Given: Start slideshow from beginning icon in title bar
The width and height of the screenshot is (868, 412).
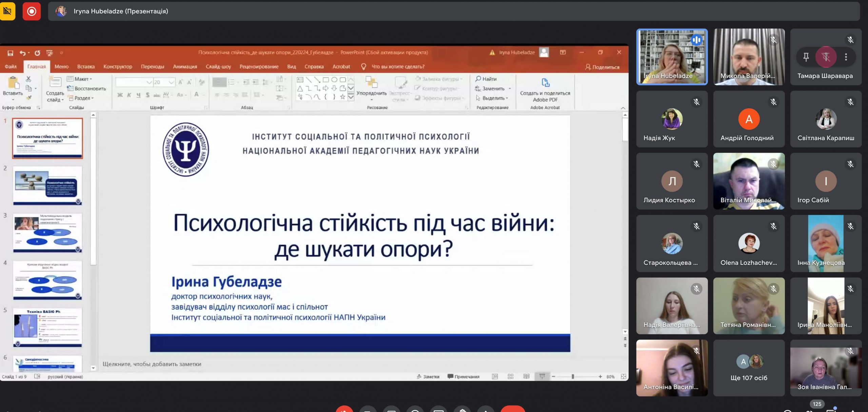Looking at the screenshot, I should 50,53.
